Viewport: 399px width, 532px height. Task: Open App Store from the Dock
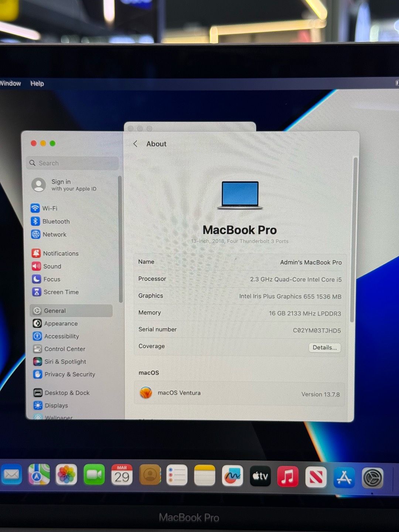pos(344,477)
